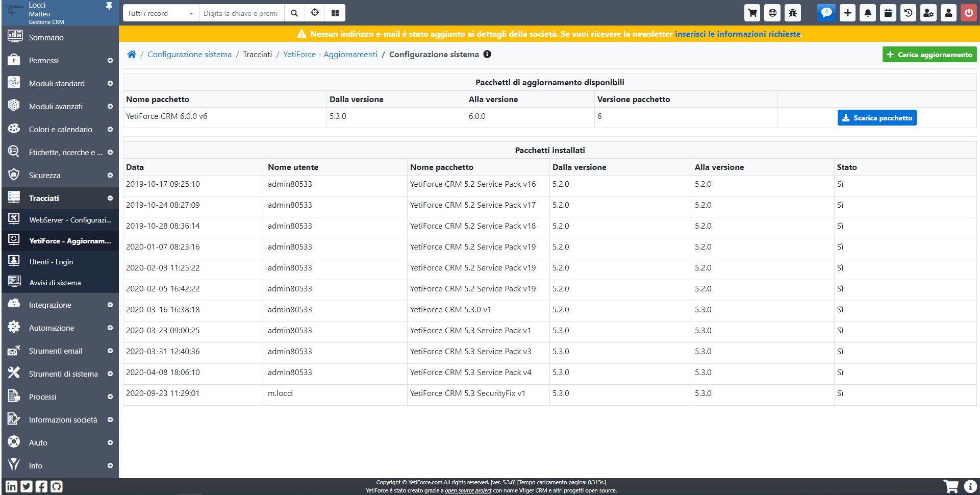Open the notifications bell icon

[x=868, y=13]
